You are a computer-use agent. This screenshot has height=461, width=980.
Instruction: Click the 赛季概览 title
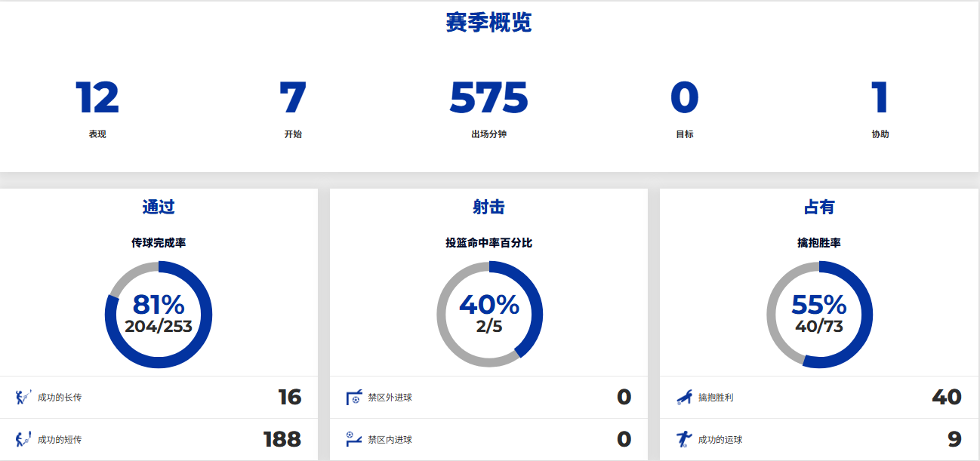488,23
